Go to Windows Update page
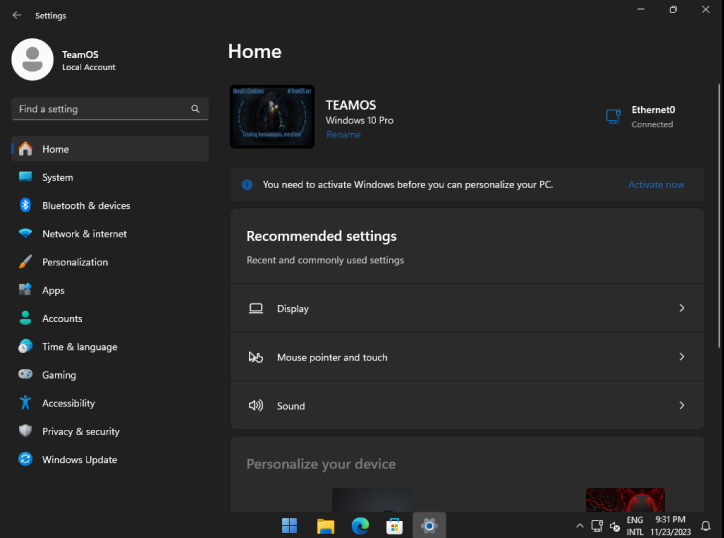Image resolution: width=724 pixels, height=538 pixels. click(x=110, y=459)
